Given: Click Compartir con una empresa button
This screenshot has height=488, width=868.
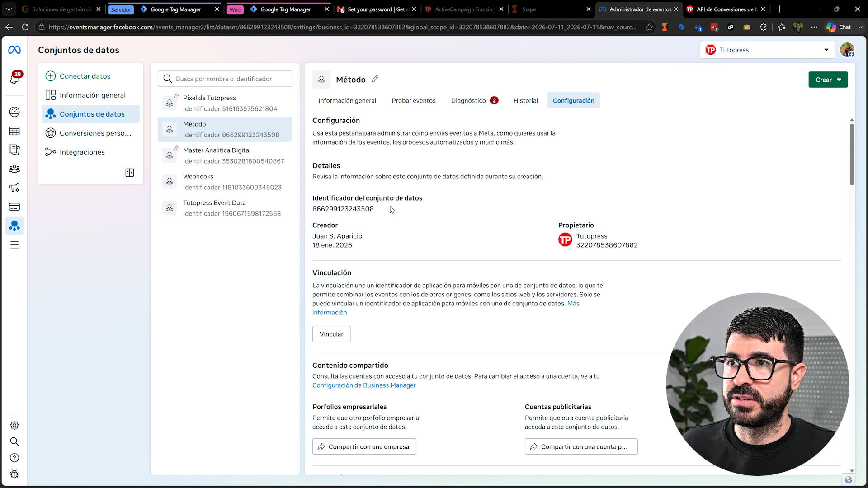Looking at the screenshot, I should coord(364,446).
